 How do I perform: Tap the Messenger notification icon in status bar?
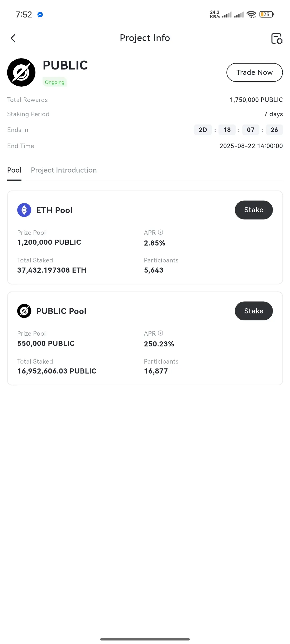pos(40,14)
